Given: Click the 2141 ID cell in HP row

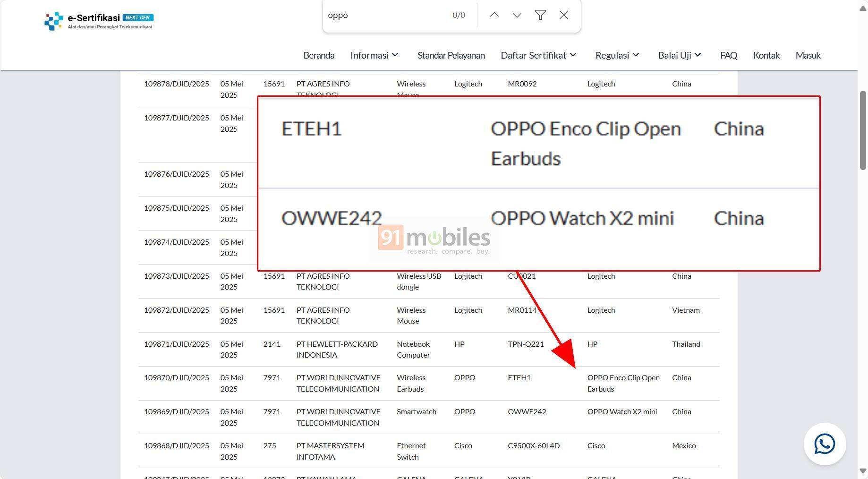Looking at the screenshot, I should [272, 344].
